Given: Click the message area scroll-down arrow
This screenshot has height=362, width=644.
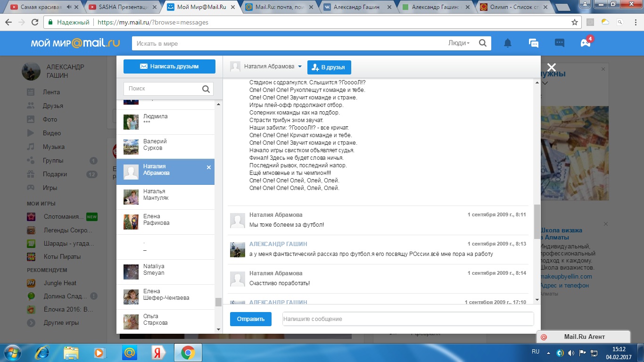Looking at the screenshot, I should tap(537, 299).
